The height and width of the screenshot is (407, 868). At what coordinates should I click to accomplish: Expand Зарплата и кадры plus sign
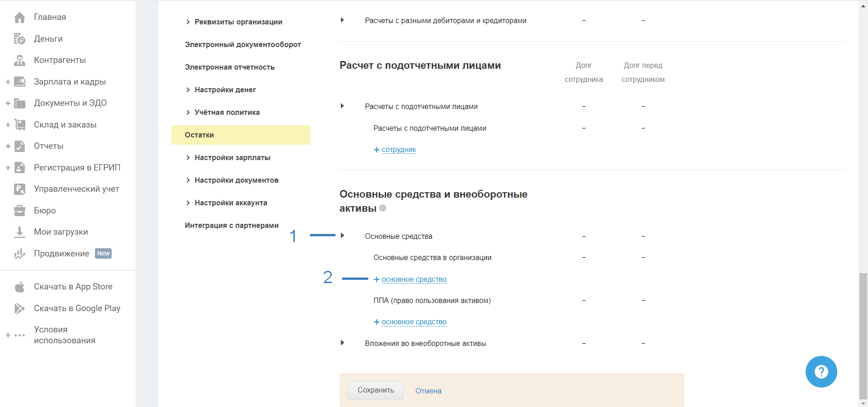pyautogui.click(x=8, y=82)
